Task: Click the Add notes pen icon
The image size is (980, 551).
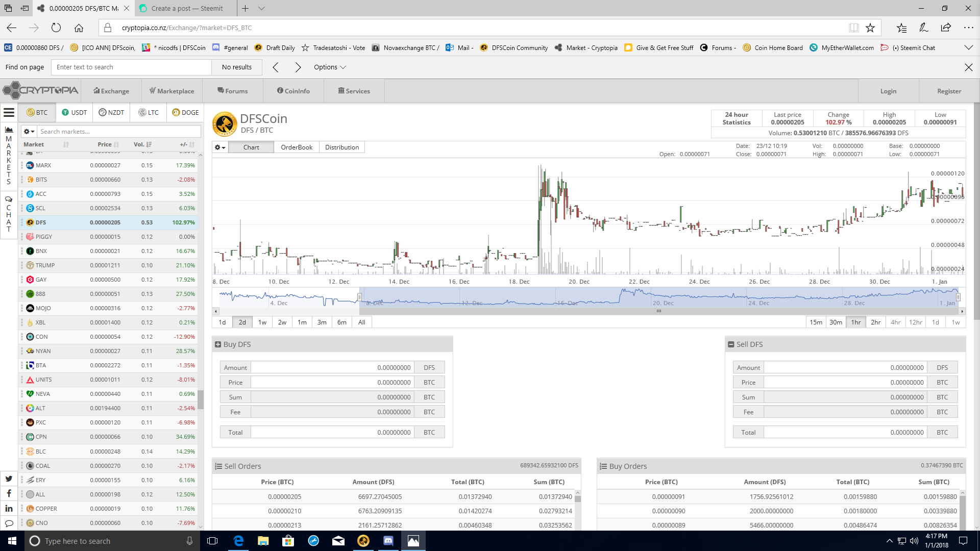Action: [x=923, y=28]
